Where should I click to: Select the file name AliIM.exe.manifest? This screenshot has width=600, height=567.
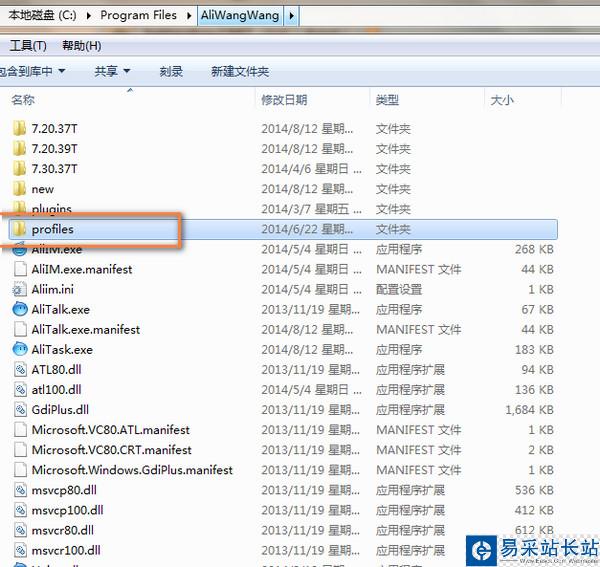point(82,269)
